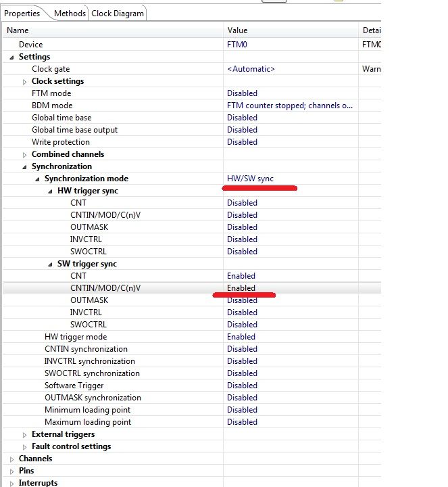Select the Clock gate property row label

[x=51, y=69]
